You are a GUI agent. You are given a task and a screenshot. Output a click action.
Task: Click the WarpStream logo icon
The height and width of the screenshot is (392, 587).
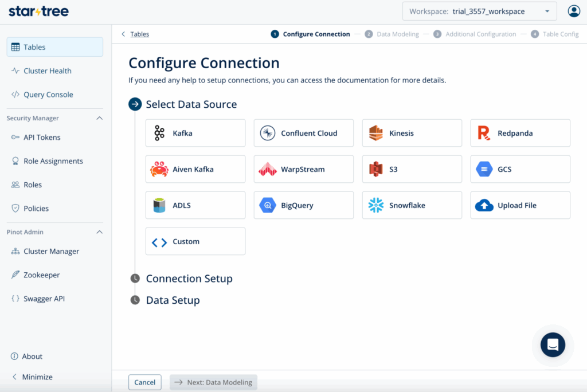coord(268,169)
